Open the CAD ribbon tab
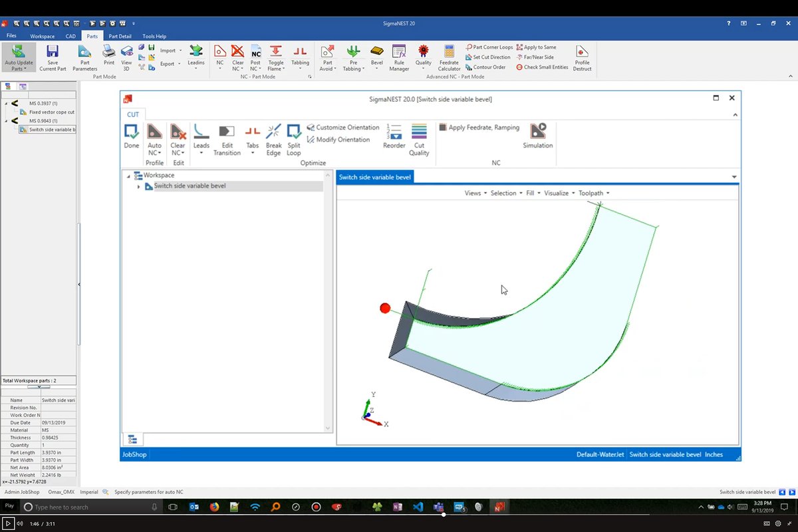This screenshot has height=532, width=798. point(70,36)
